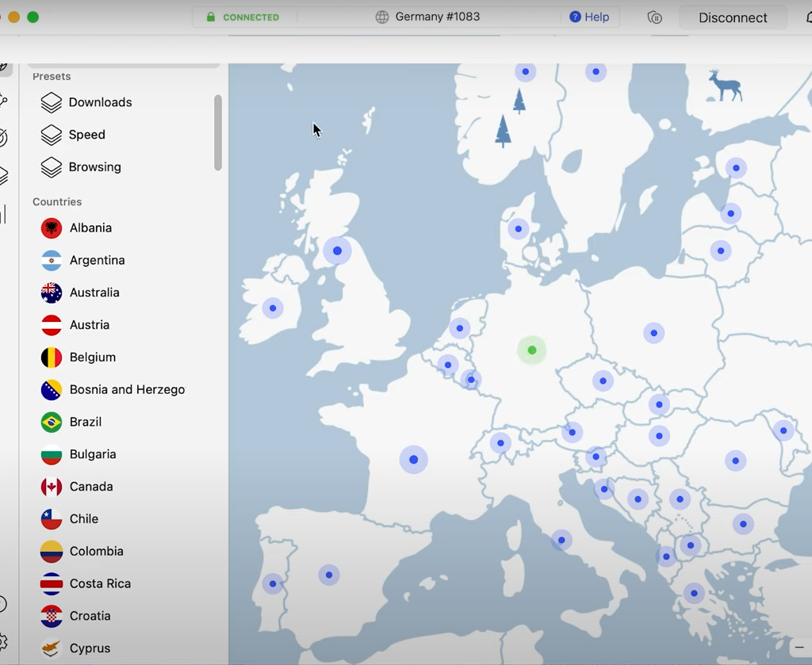Click the Poland map pin
Viewport: 812px width, 665px height.
coord(654,333)
